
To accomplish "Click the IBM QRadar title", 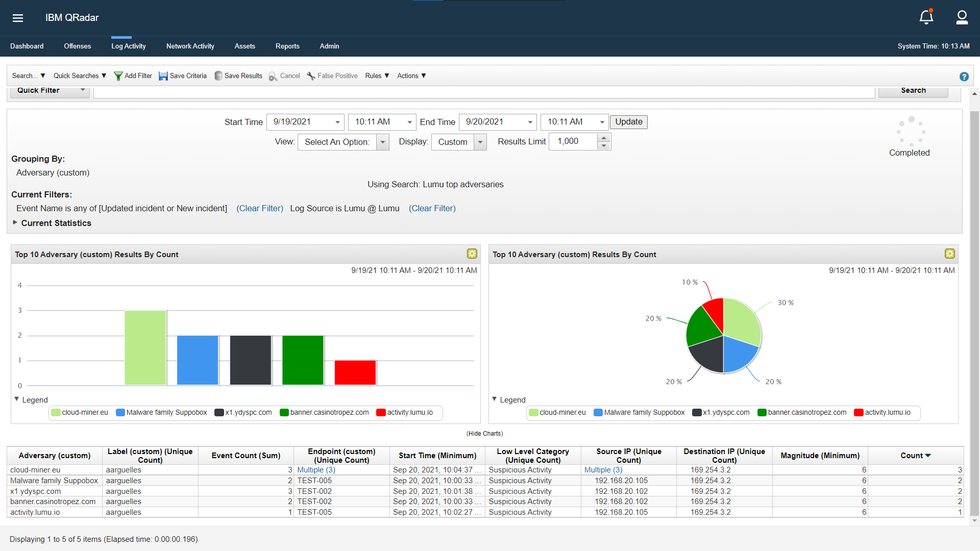I will tap(72, 18).
